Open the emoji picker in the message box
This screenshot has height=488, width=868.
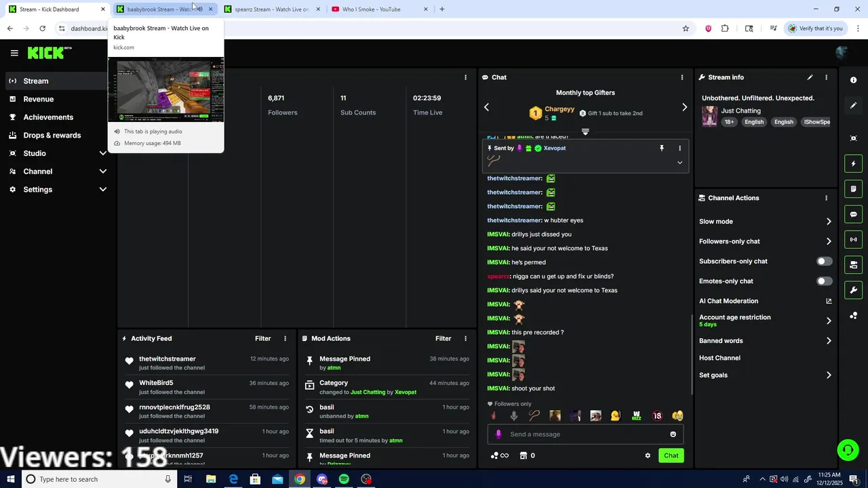pyautogui.click(x=673, y=434)
